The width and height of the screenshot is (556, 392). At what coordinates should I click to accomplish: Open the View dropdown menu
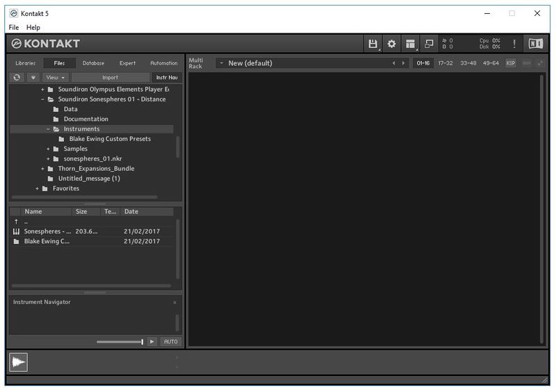tap(56, 77)
